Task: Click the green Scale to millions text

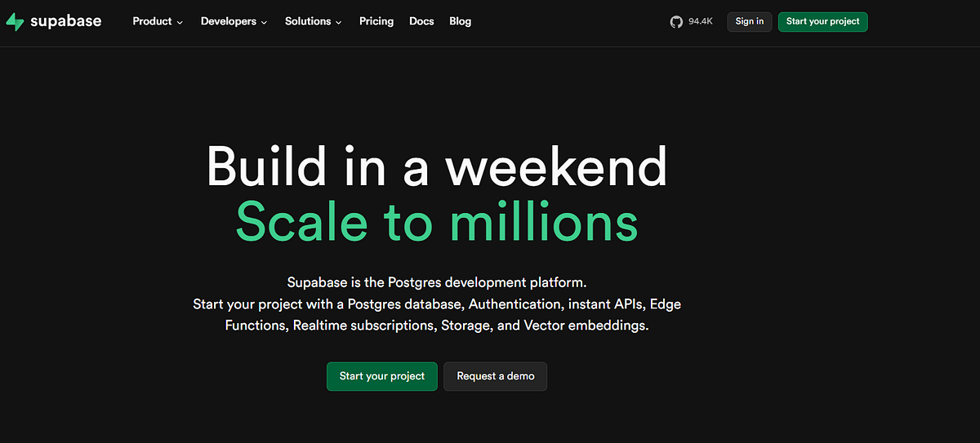Action: click(x=437, y=221)
